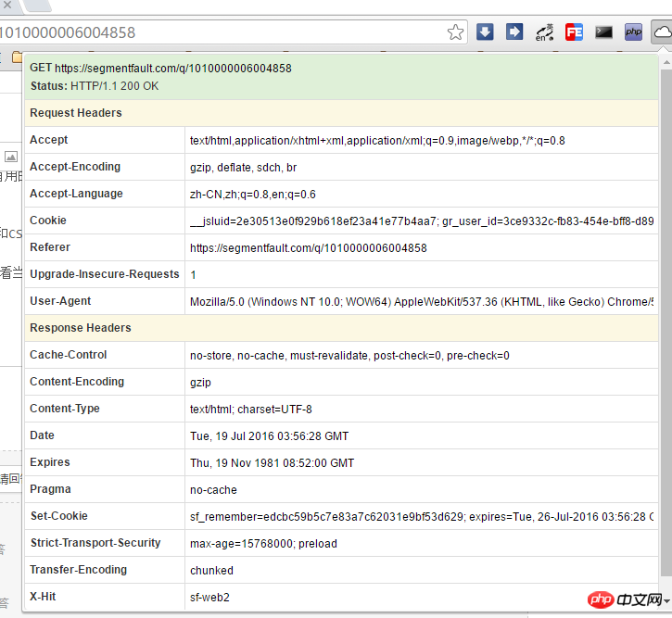Select value 'zh-CN,zh;q=0.8,en;q=0.6'
This screenshot has height=618, width=672.
[253, 195]
